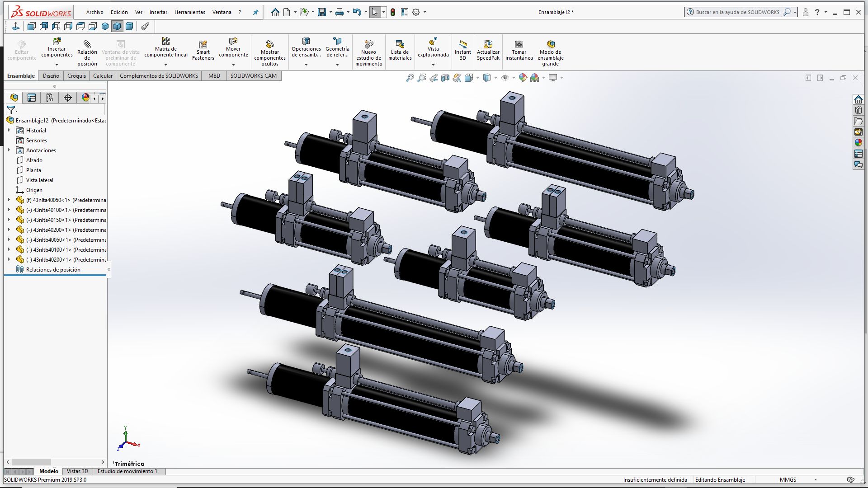
Task: Click the New document icon
Action: coord(287,12)
